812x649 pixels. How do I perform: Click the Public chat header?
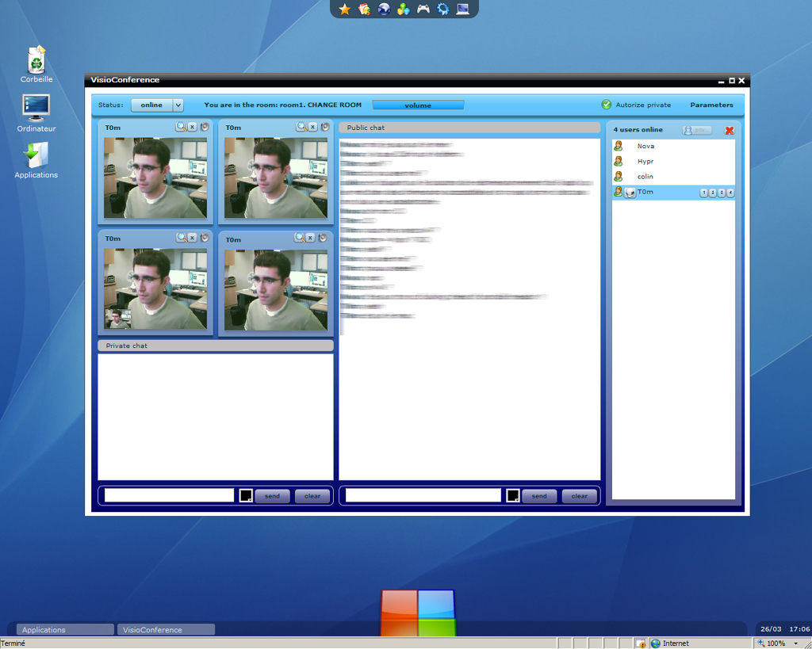click(469, 128)
